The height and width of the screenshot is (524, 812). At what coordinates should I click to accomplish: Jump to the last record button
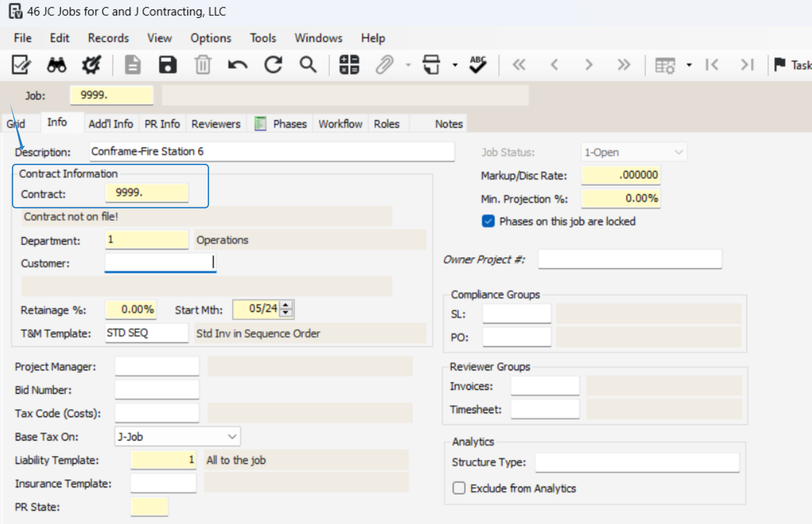[x=624, y=65]
